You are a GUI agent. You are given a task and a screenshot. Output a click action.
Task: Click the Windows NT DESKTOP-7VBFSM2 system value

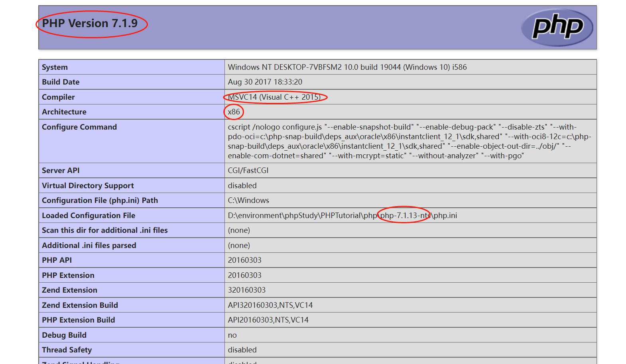[347, 67]
